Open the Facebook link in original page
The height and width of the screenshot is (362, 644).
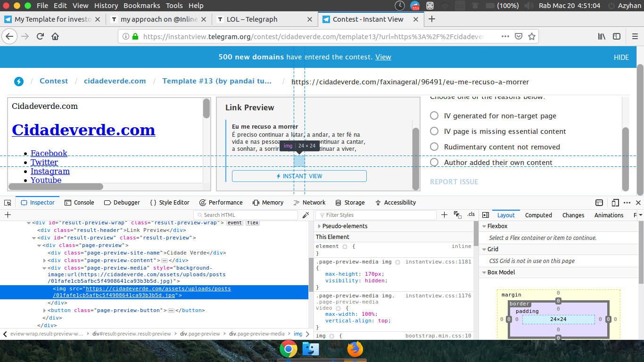click(49, 153)
